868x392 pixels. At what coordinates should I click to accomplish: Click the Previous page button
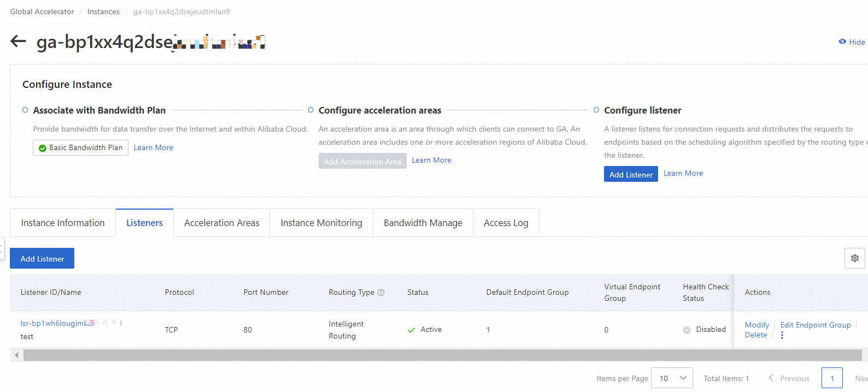pyautogui.click(x=789, y=378)
